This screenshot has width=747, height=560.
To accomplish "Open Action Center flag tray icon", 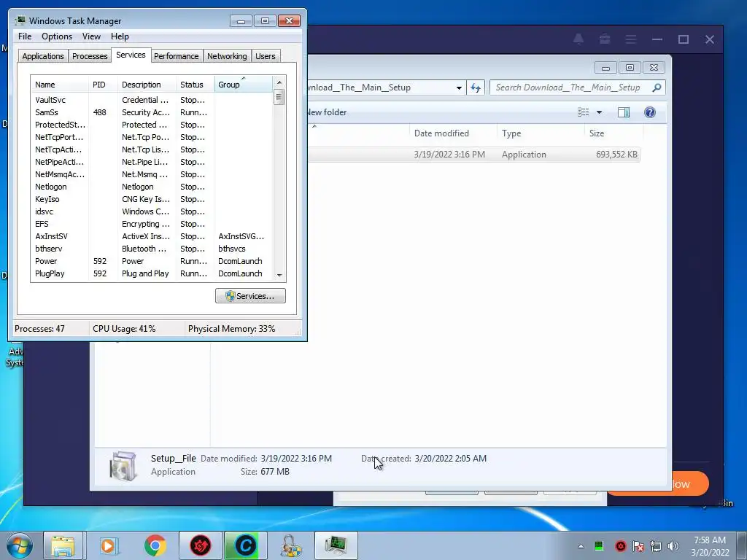I will (638, 546).
